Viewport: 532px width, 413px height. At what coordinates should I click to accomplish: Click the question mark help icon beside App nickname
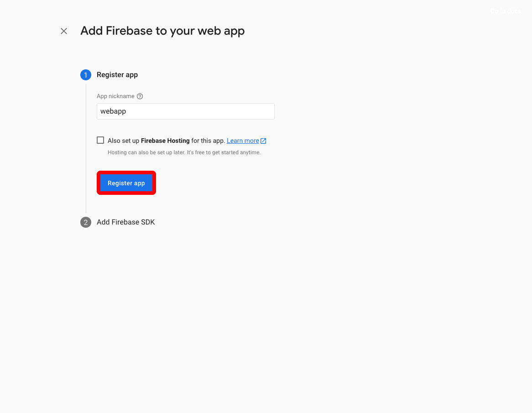coord(140,96)
